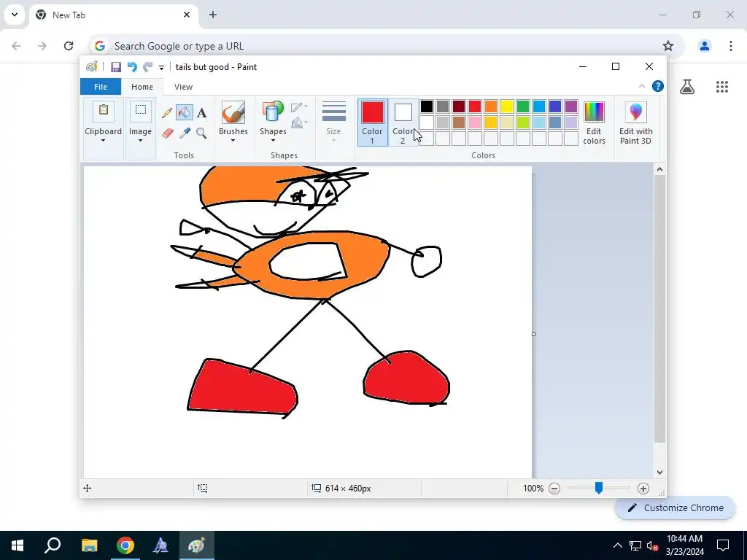Viewport: 747px width, 560px height.
Task: Click the taskbar clock showing 10:44 AM
Action: pos(684,545)
